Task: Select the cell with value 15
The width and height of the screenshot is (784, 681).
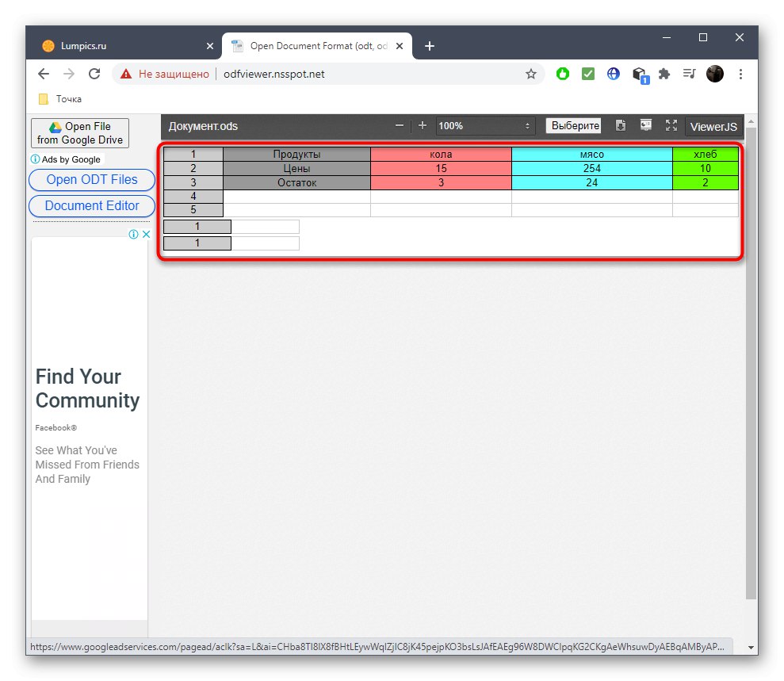Action: tap(441, 169)
